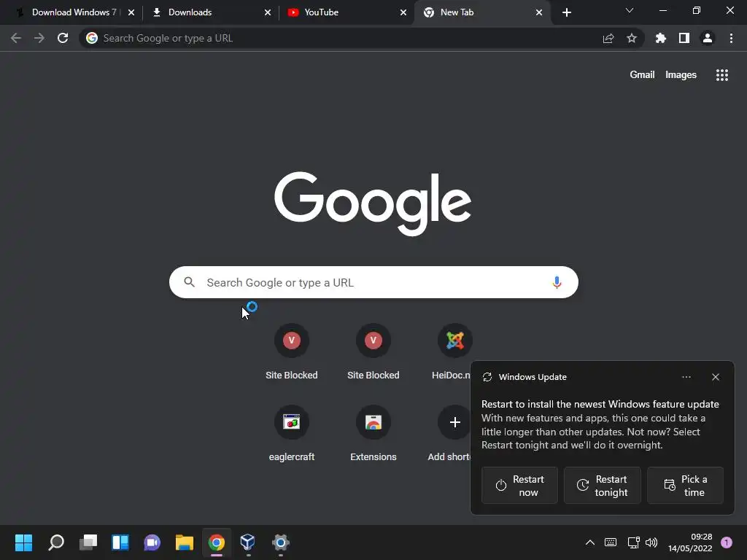Open Windows Update notification options menu
747x560 pixels.
pos(686,377)
